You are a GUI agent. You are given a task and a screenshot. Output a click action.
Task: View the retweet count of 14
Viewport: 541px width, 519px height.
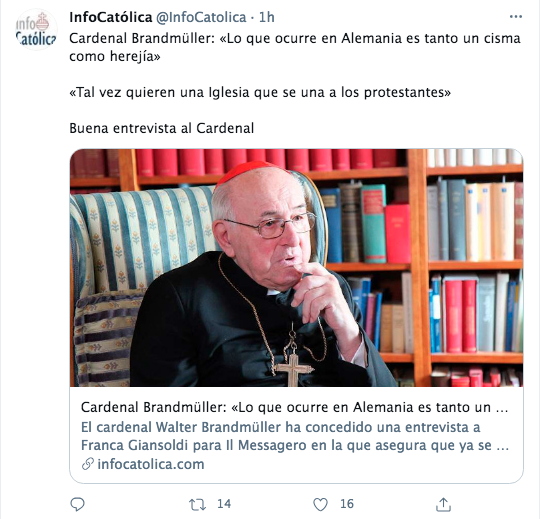pyautogui.click(x=224, y=504)
